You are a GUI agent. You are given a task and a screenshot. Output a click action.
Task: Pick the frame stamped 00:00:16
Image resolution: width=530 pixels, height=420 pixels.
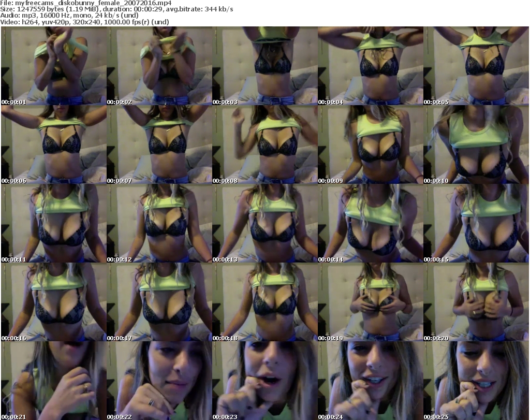point(54,302)
